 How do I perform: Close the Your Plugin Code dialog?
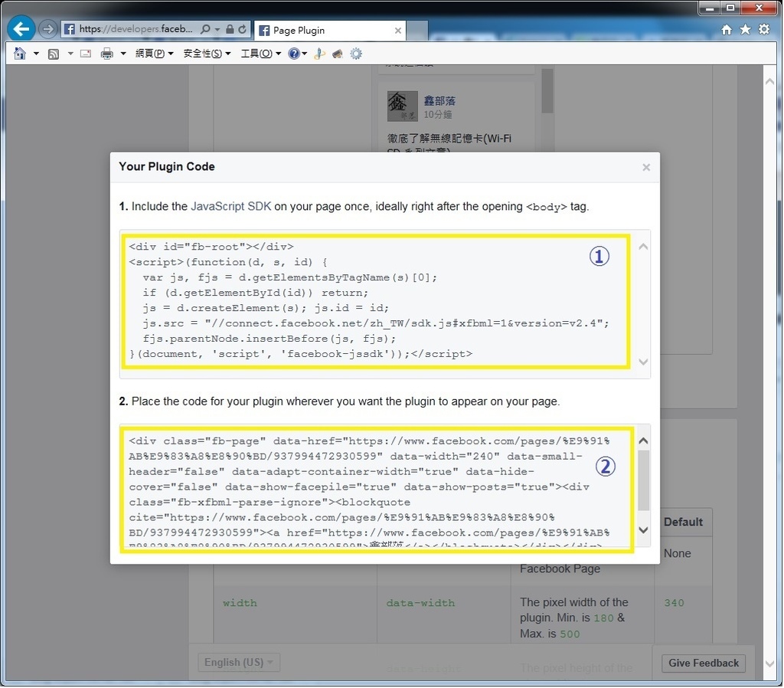click(646, 167)
